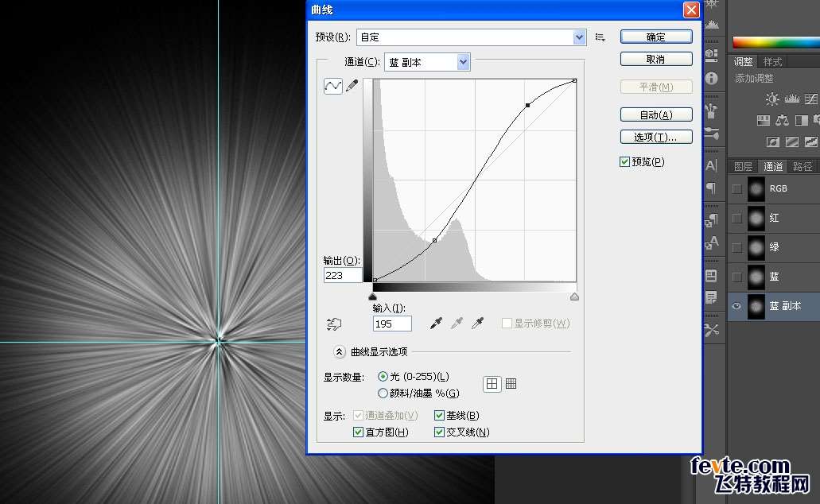Screen dimensions: 820x504
Task: Select the pencil draw-curve tool
Action: (352, 85)
